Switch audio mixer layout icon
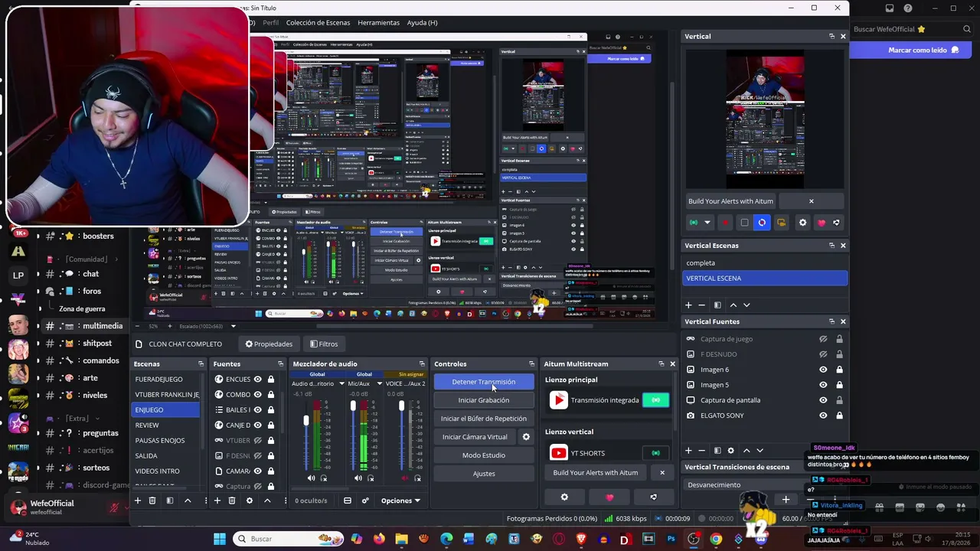Image resolution: width=980 pixels, height=551 pixels. (348, 500)
